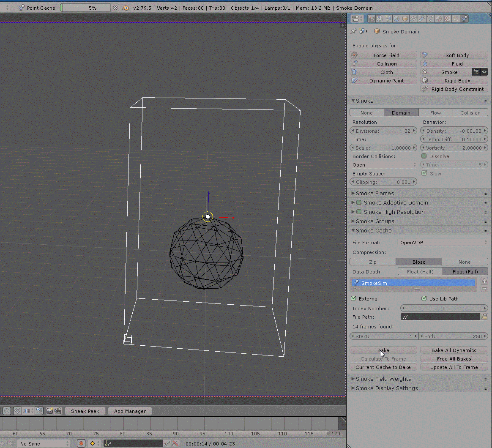Uncheck the External cache checkbox
492x448 pixels.
tap(354, 299)
